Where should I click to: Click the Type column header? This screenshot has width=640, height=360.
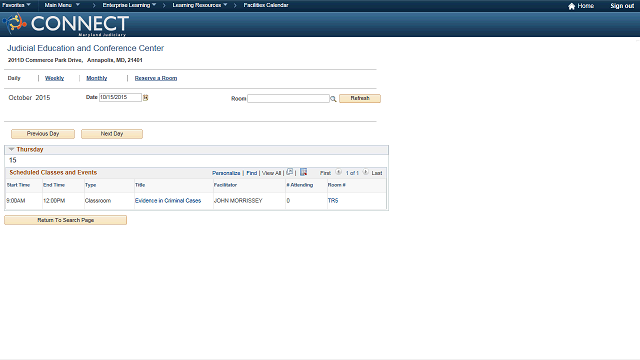(x=90, y=185)
